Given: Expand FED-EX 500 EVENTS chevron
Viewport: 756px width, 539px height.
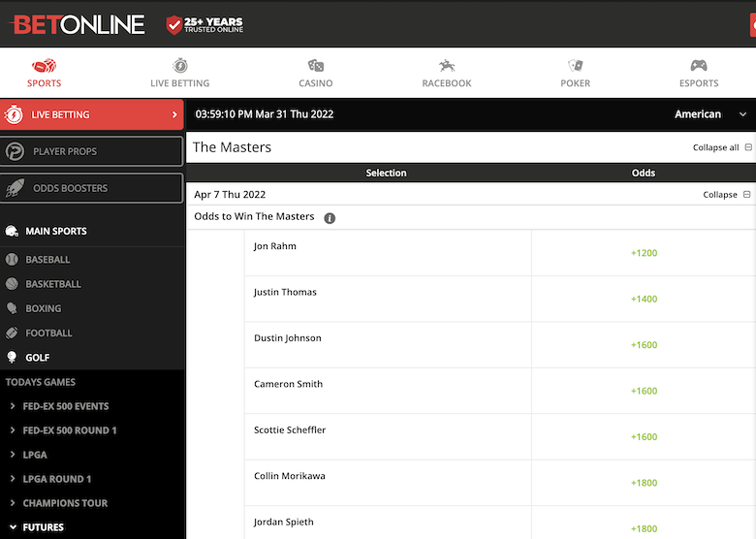Looking at the screenshot, I should 13,406.
